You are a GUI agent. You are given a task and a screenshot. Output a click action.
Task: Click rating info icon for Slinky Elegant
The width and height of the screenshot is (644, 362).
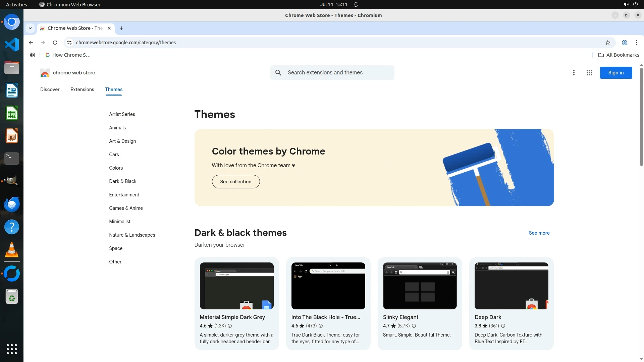tap(414, 326)
